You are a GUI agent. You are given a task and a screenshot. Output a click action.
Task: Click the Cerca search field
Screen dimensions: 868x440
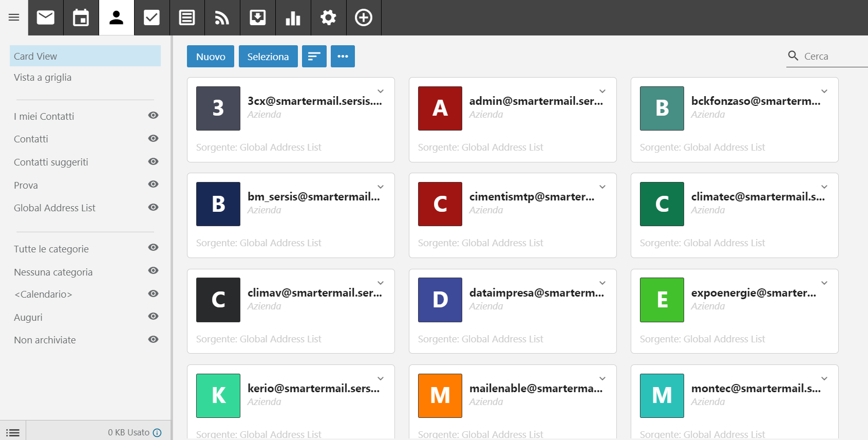coord(832,56)
